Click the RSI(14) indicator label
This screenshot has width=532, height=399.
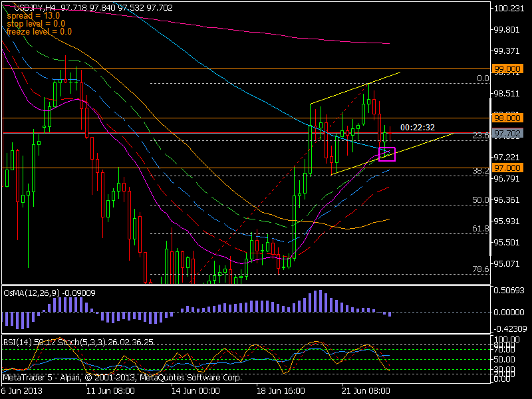17,340
